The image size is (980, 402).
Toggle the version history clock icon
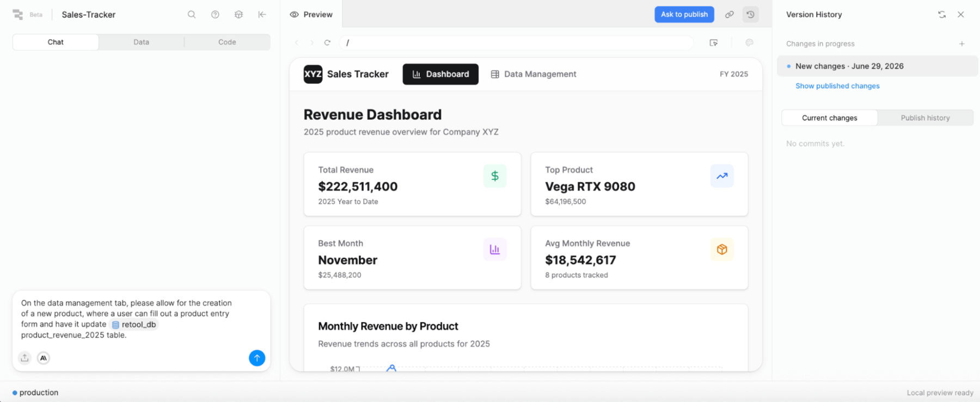pos(750,15)
